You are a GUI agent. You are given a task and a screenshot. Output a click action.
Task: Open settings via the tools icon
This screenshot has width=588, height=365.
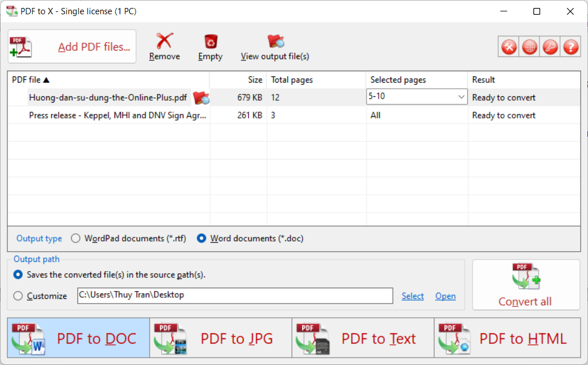(x=508, y=47)
